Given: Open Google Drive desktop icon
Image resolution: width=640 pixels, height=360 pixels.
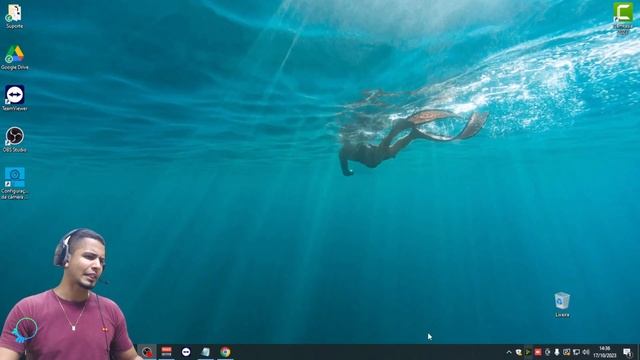Looking at the screenshot, I should tap(14, 58).
